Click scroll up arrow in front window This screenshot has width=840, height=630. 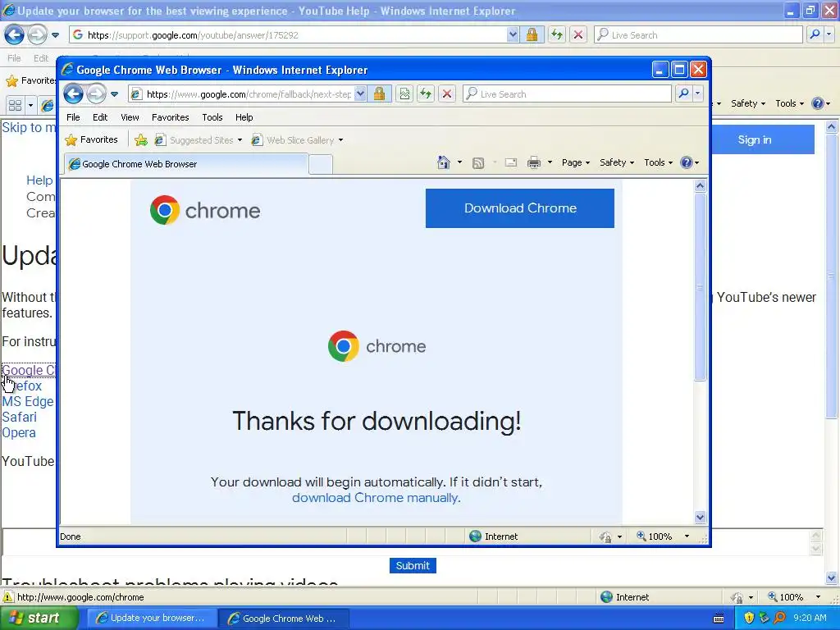pyautogui.click(x=700, y=186)
